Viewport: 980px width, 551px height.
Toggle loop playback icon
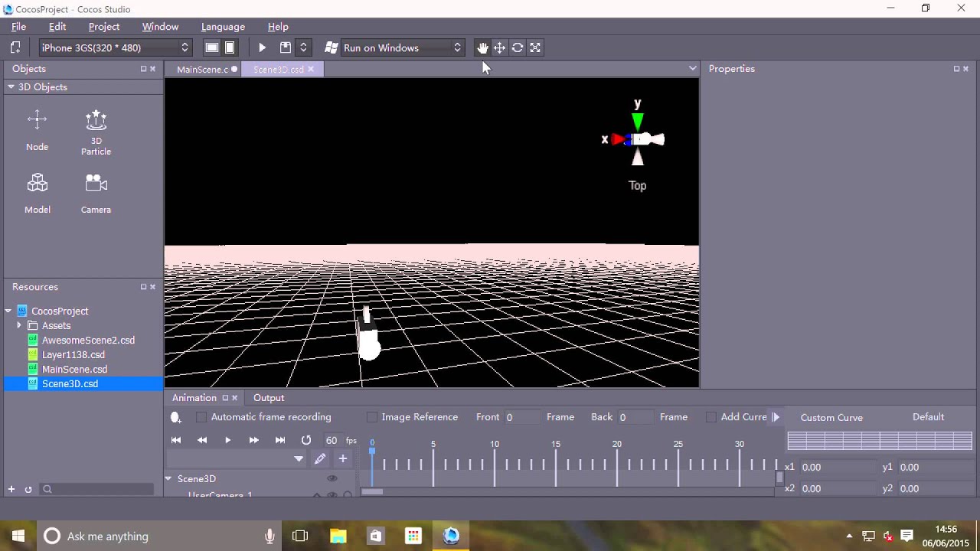tap(306, 440)
